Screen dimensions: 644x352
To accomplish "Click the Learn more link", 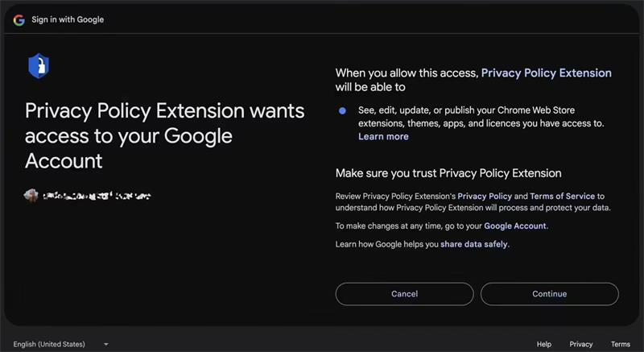I will coord(383,137).
